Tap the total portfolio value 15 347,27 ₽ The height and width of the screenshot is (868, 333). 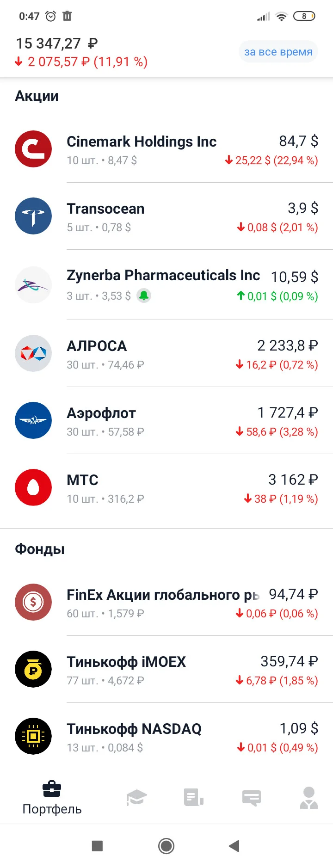pyautogui.click(x=57, y=43)
